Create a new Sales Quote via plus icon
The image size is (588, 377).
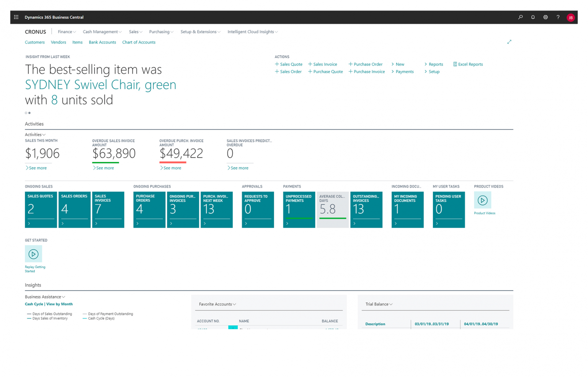pyautogui.click(x=276, y=64)
